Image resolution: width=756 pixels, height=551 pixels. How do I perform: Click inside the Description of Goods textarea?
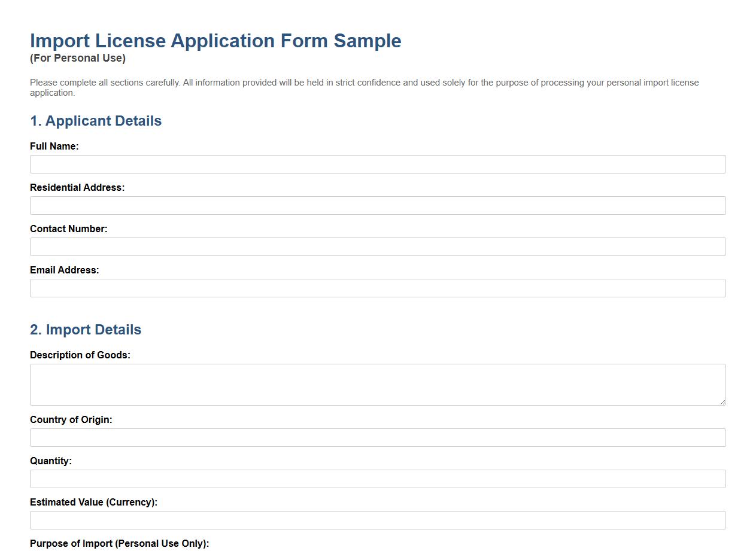(x=377, y=383)
